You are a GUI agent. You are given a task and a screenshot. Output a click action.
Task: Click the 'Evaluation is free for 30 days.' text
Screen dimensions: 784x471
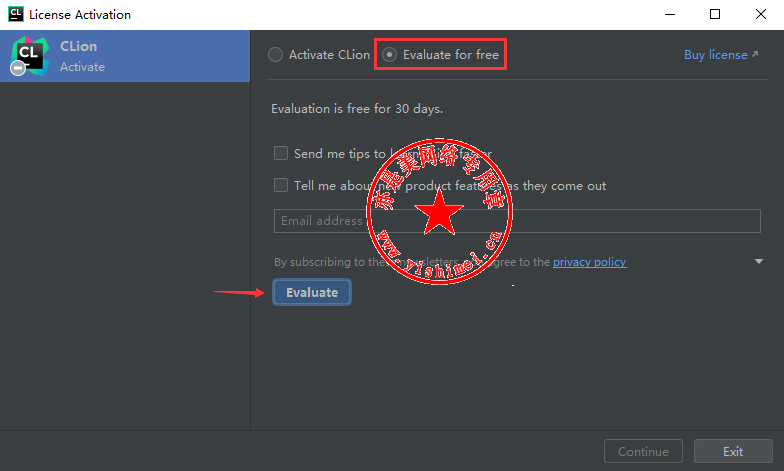(x=357, y=109)
